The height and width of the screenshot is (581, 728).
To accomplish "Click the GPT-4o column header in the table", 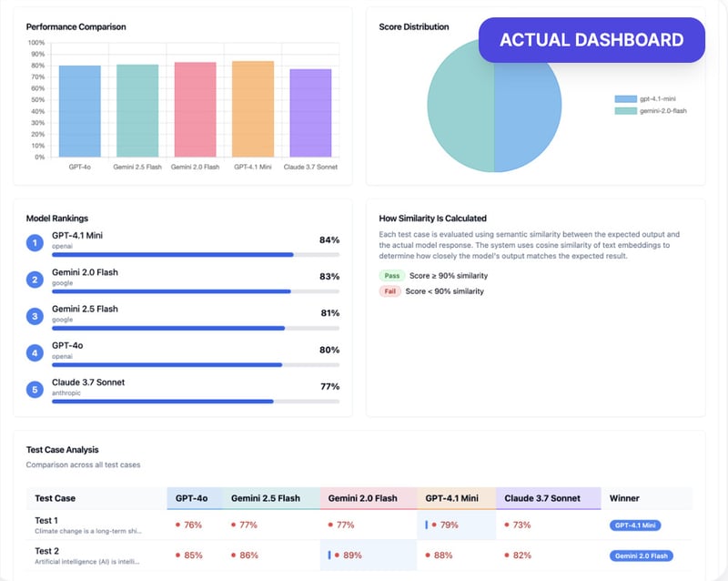I will [x=194, y=498].
